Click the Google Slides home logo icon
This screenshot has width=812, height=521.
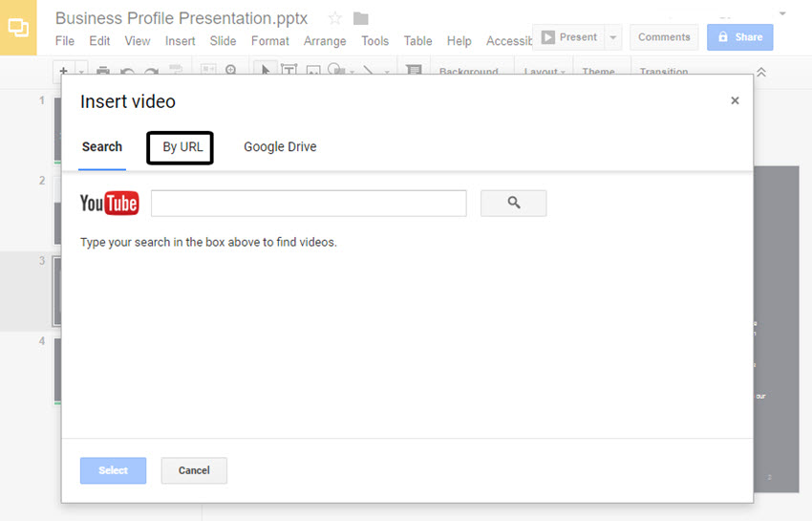point(18,28)
